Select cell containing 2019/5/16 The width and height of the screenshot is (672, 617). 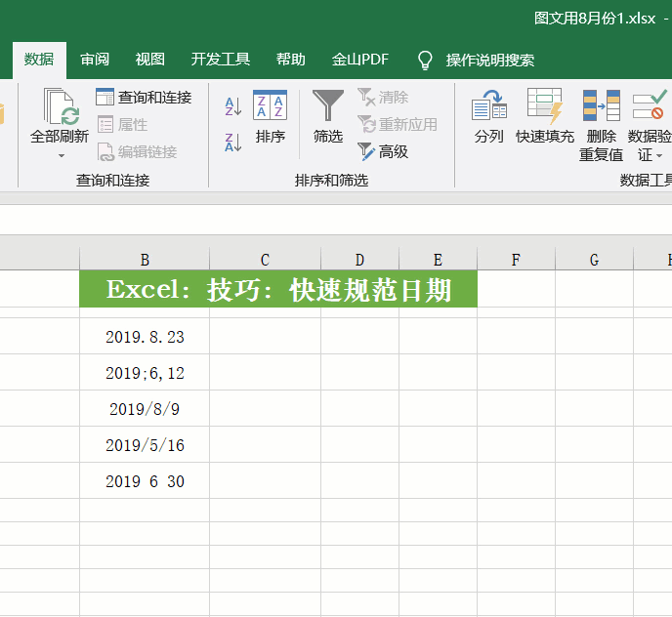pos(145,444)
